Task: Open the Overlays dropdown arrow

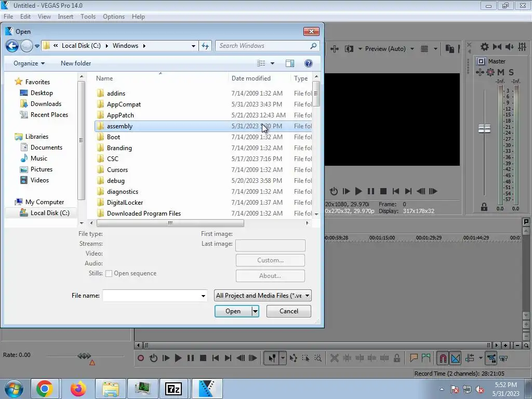Action: pos(435,49)
